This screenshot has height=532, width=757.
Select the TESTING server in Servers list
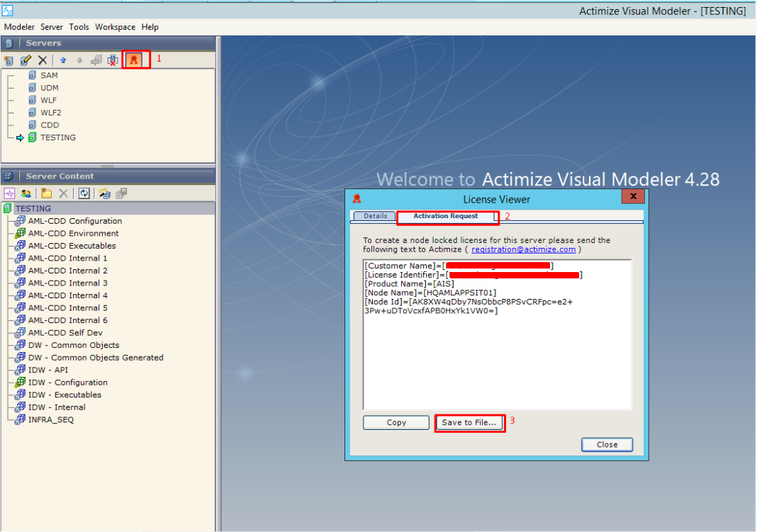58,138
